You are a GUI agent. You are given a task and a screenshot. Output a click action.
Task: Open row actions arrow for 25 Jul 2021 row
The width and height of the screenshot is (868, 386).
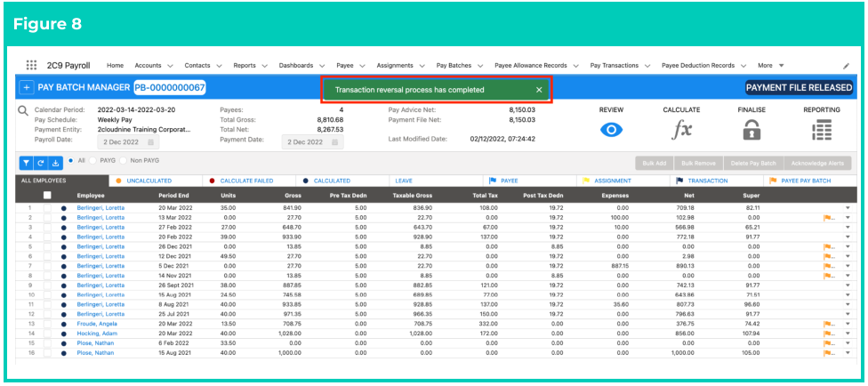click(847, 314)
